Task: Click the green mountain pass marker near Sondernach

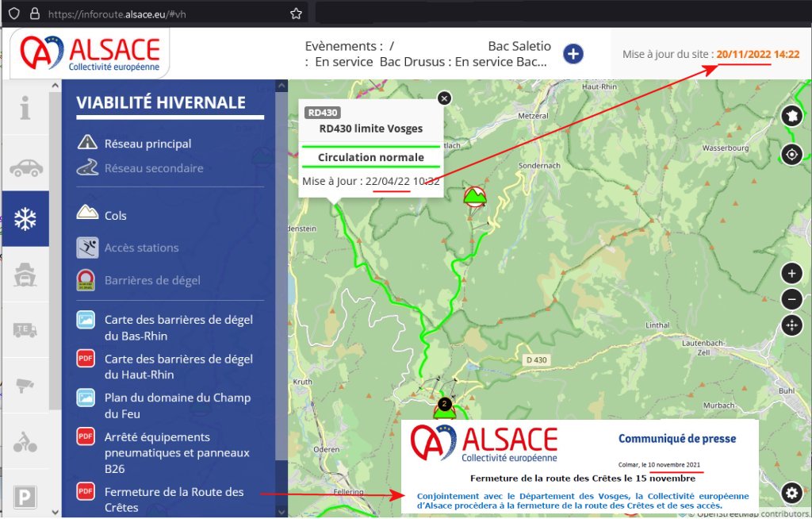Action: pyautogui.click(x=475, y=197)
